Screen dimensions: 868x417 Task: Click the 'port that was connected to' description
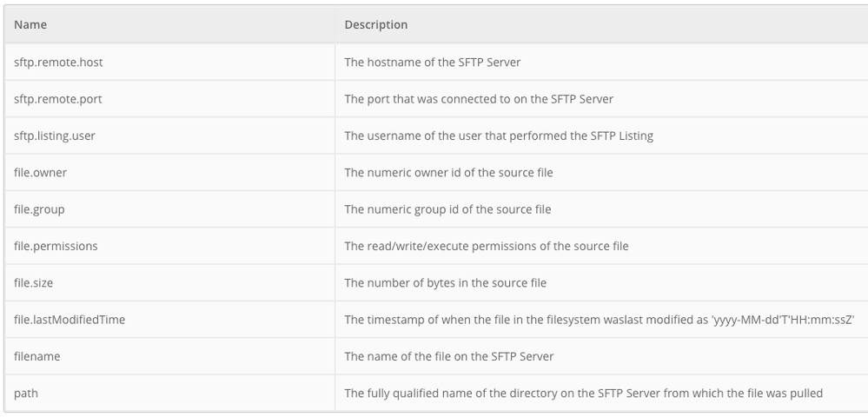[478, 99]
